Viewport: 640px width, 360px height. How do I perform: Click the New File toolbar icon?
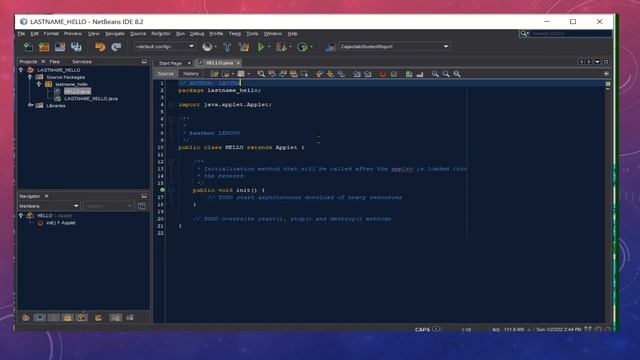pos(28,47)
